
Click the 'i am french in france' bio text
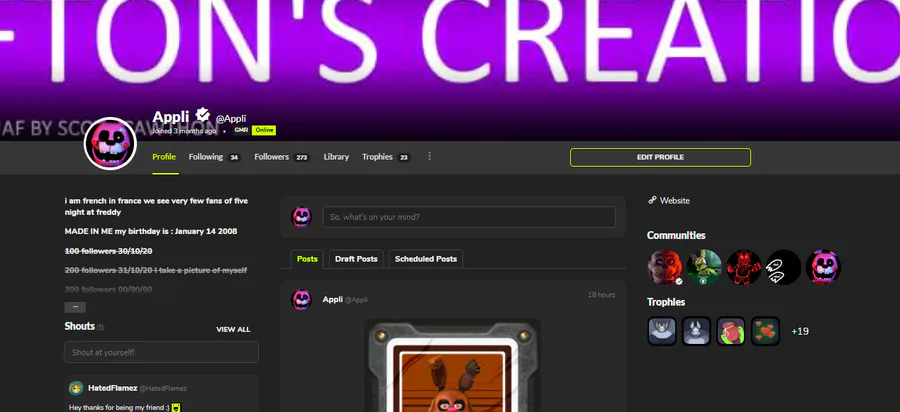click(156, 207)
